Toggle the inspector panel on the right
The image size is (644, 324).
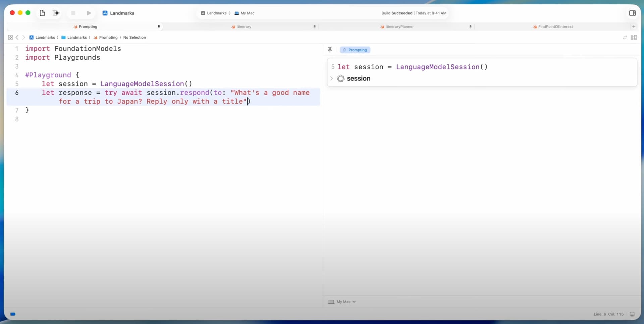coord(632,13)
